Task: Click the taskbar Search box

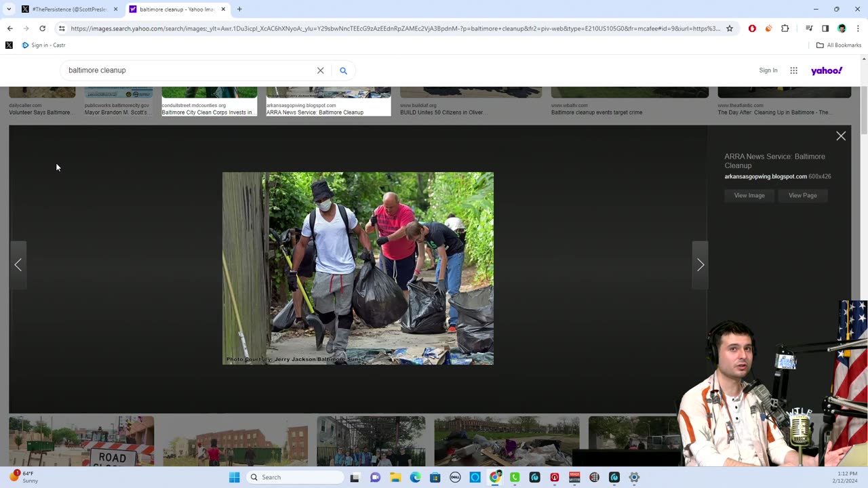Action: point(294,477)
